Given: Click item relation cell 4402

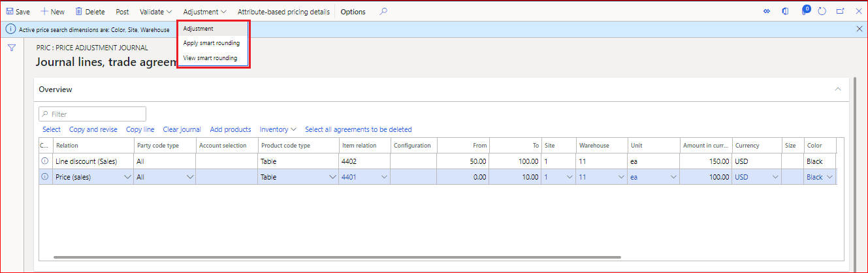Looking at the screenshot, I should [x=364, y=161].
